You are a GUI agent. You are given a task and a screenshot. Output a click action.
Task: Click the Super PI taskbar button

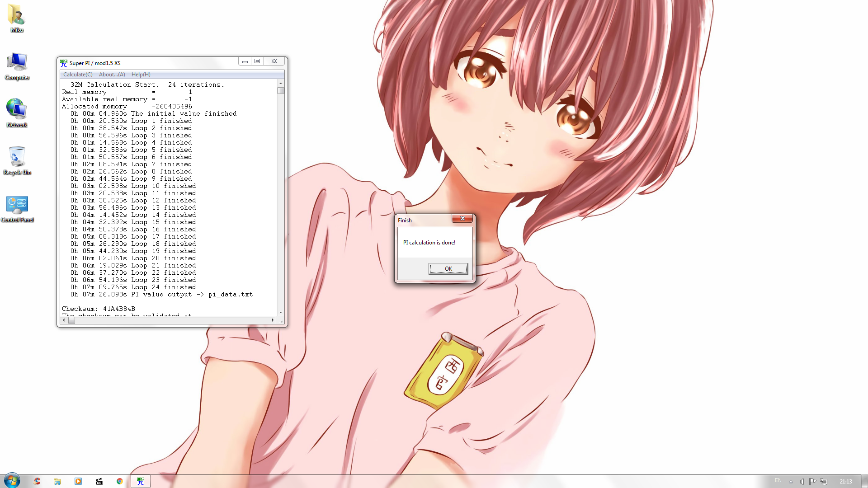[141, 481]
